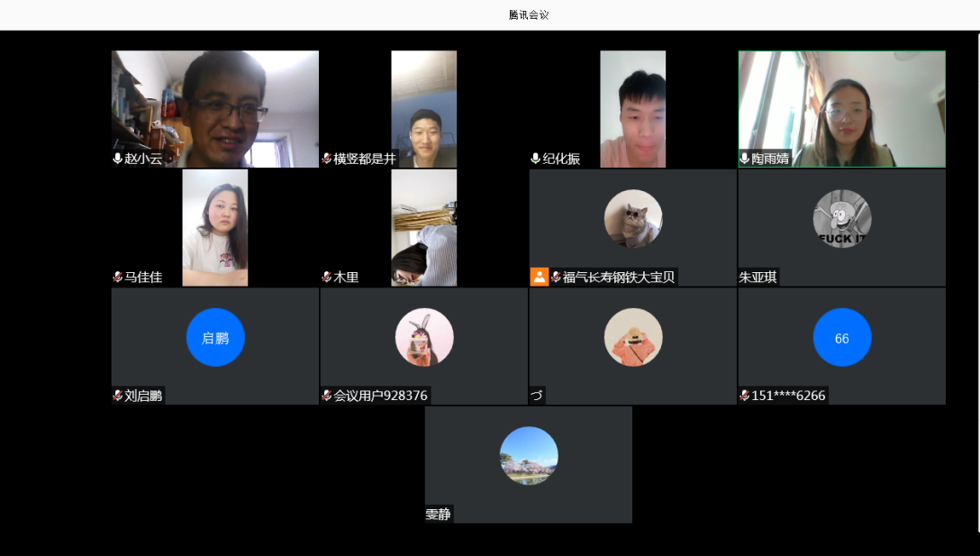Click the muted mic icon by 木里
This screenshot has height=556, width=980.
tap(326, 278)
